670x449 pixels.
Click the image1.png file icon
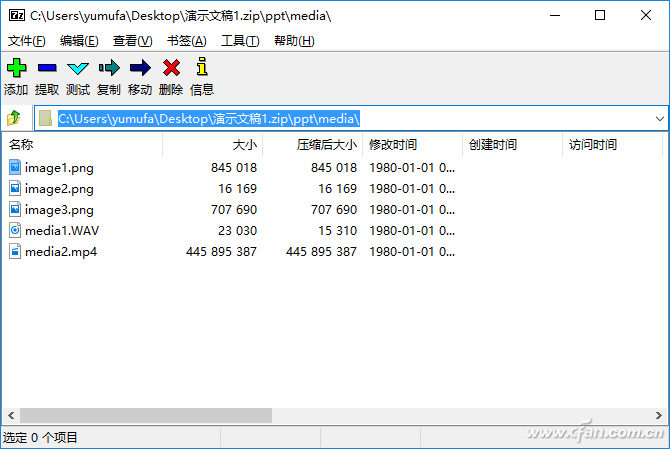(15, 167)
